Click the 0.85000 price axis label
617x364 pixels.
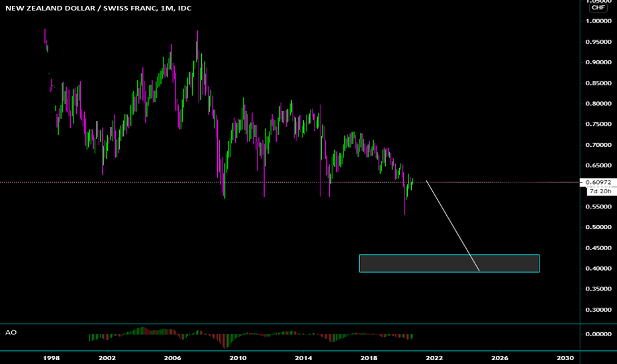tap(598, 83)
